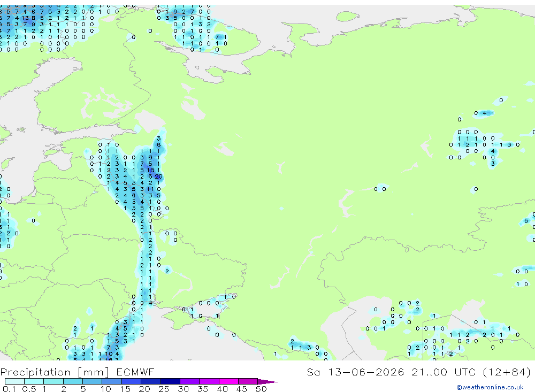The height and width of the screenshot is (392, 535).
Task: Click the date 'Sa 13-06-2026'
Action: tap(355, 372)
